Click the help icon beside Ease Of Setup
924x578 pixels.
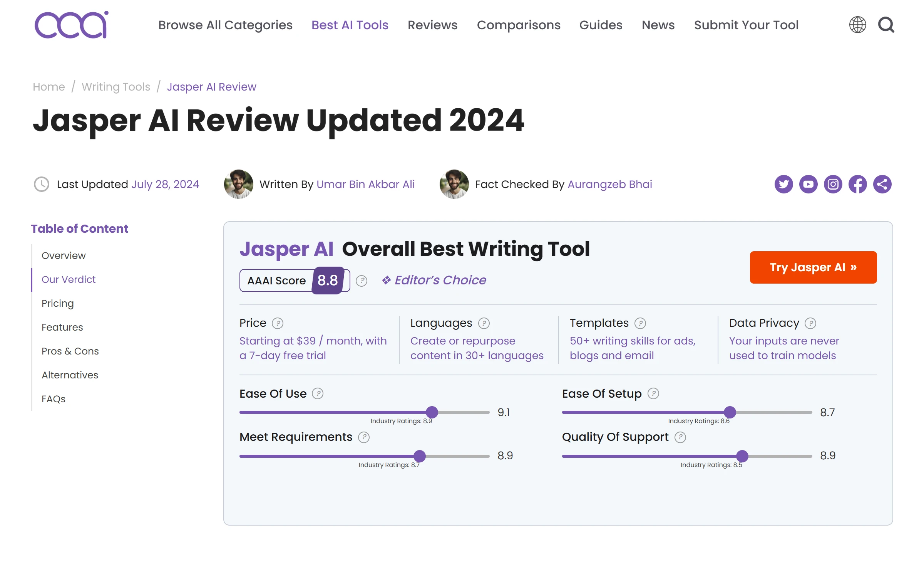[653, 394]
